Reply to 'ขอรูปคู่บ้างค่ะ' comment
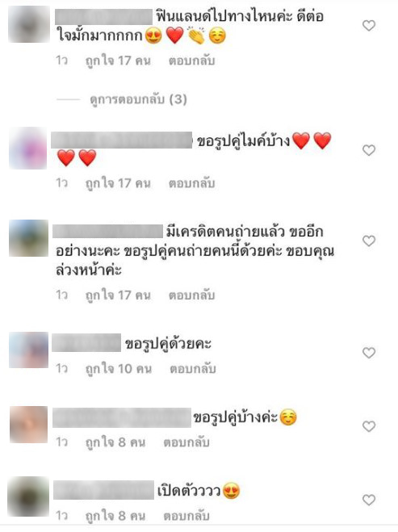 click(x=186, y=442)
